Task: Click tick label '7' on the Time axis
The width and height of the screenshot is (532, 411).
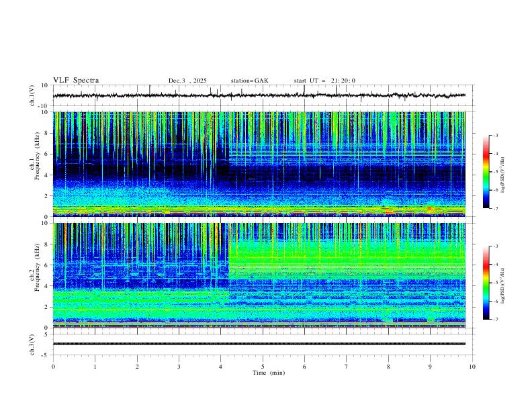Action: pyautogui.click(x=347, y=367)
